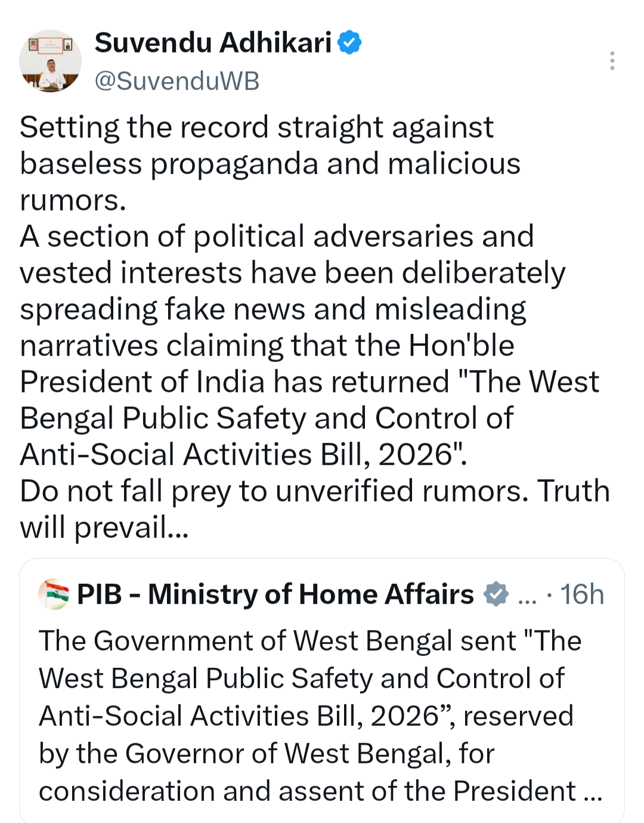Click the 'spreading fake news and misleading' line
Viewport: 644px width, 823px height.
point(273,310)
